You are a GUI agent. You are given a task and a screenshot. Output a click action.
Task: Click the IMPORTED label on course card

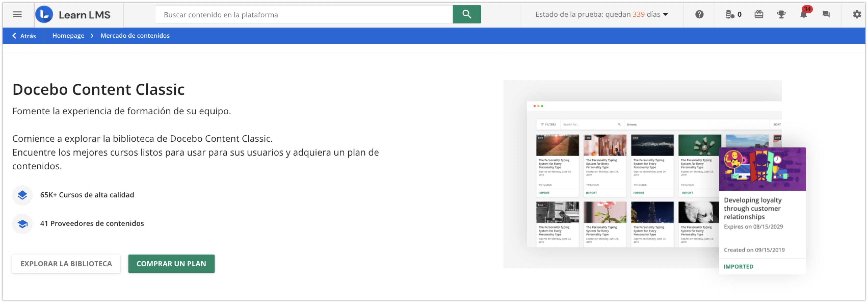(x=738, y=267)
